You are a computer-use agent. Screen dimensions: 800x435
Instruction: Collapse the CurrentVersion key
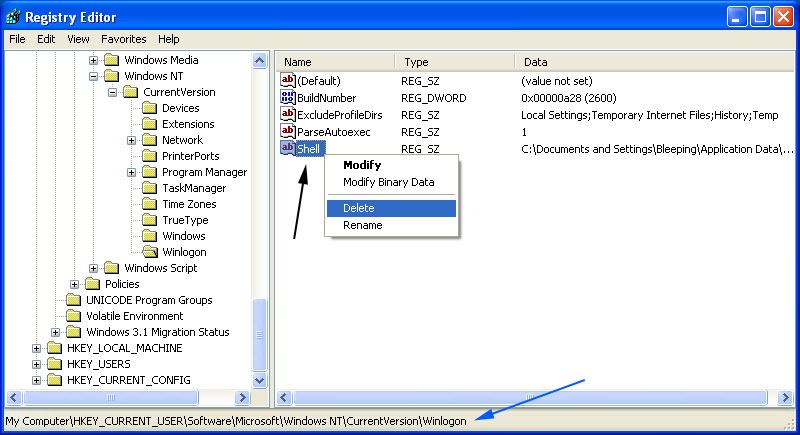pyautogui.click(x=112, y=92)
